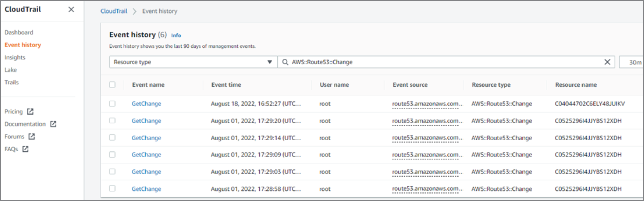The height and width of the screenshot is (201, 644).
Task: Click the August 01, 2022, 17:29:20 timestamp
Action: pos(256,120)
